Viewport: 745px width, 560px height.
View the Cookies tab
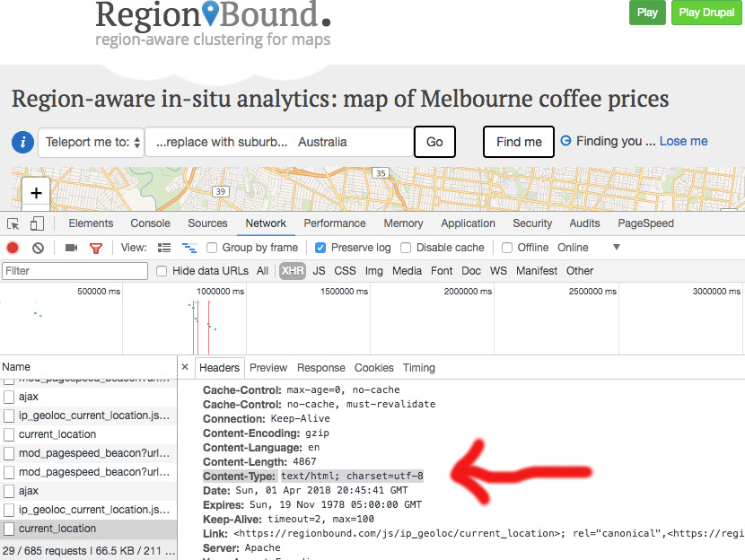click(374, 368)
